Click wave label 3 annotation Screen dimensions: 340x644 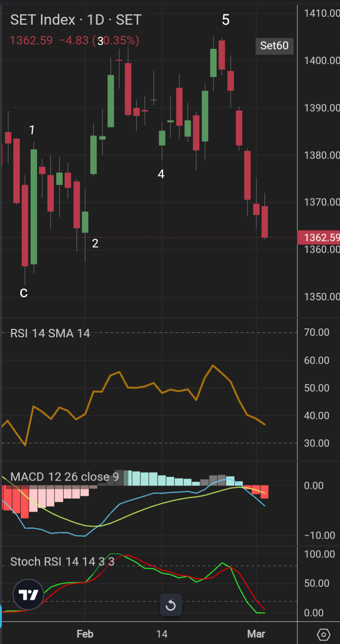click(x=100, y=41)
